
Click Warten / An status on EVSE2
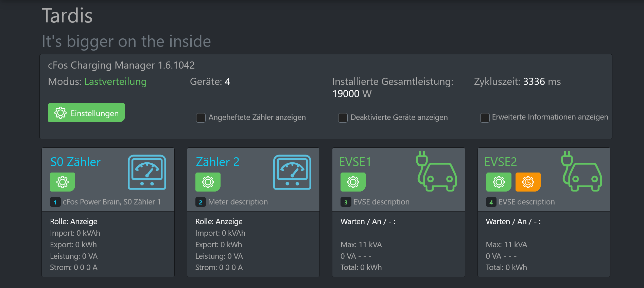pos(513,221)
